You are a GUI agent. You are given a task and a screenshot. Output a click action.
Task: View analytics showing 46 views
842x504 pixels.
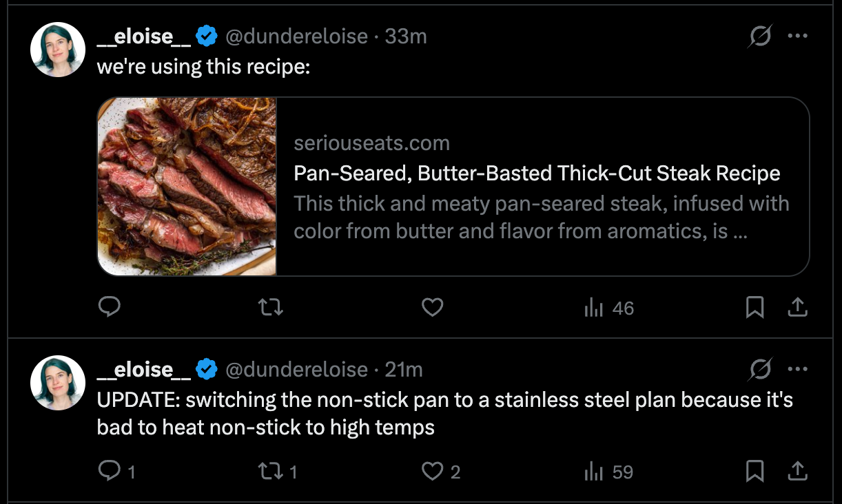tap(608, 308)
